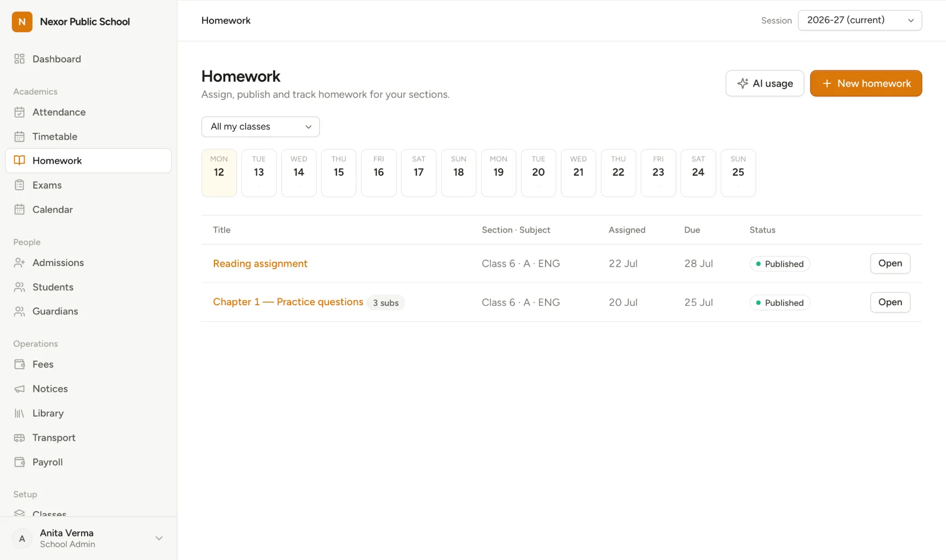Expand the Anita Verma account menu
Screen dimensions: 946x560
click(x=89, y=539)
